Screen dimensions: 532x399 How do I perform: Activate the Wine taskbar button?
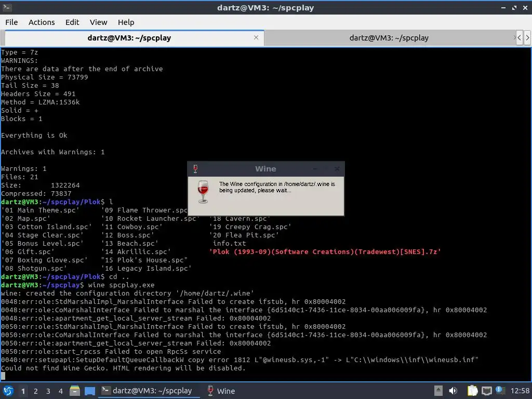[221, 391]
